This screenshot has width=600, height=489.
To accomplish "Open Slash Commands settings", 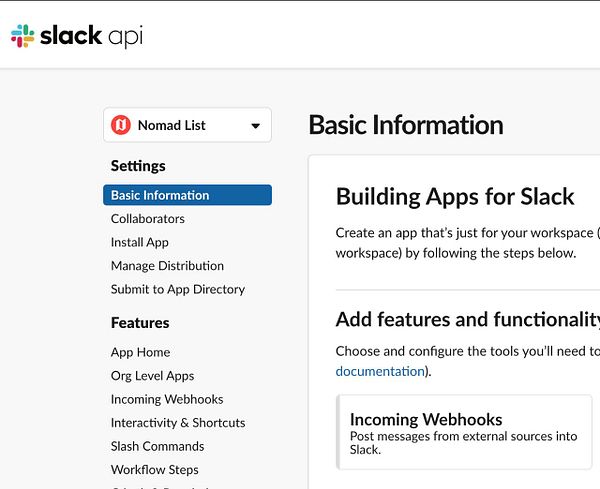I will pyautogui.click(x=158, y=446).
